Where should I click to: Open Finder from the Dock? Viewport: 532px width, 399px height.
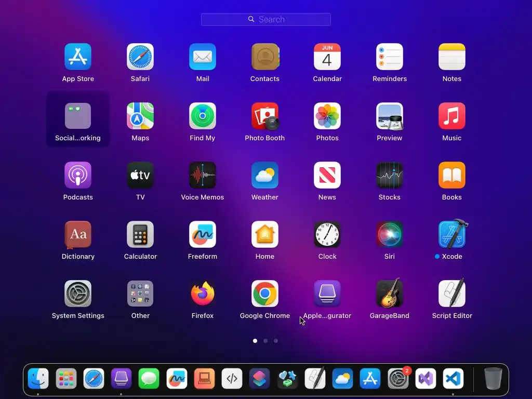(38, 378)
